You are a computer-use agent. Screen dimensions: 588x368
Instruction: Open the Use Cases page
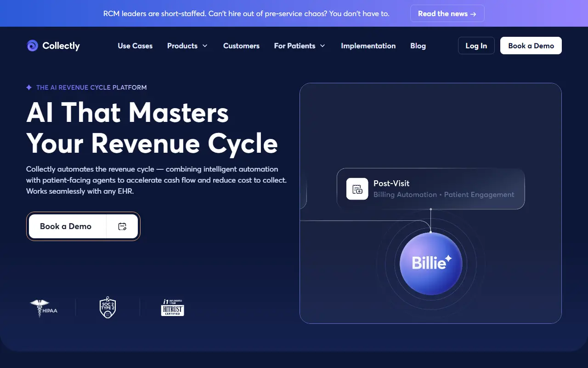pyautogui.click(x=135, y=46)
